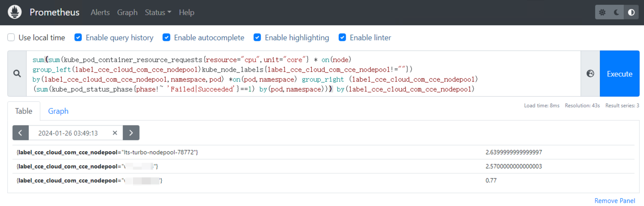Click the magnifier icon beside the query
This screenshot has width=644, height=206.
pyautogui.click(x=17, y=74)
